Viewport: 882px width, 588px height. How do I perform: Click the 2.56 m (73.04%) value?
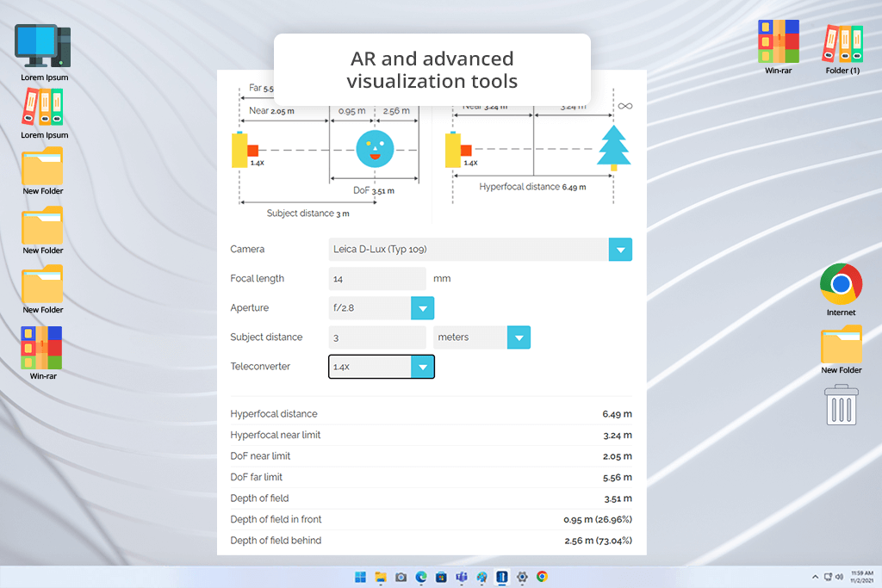(598, 541)
